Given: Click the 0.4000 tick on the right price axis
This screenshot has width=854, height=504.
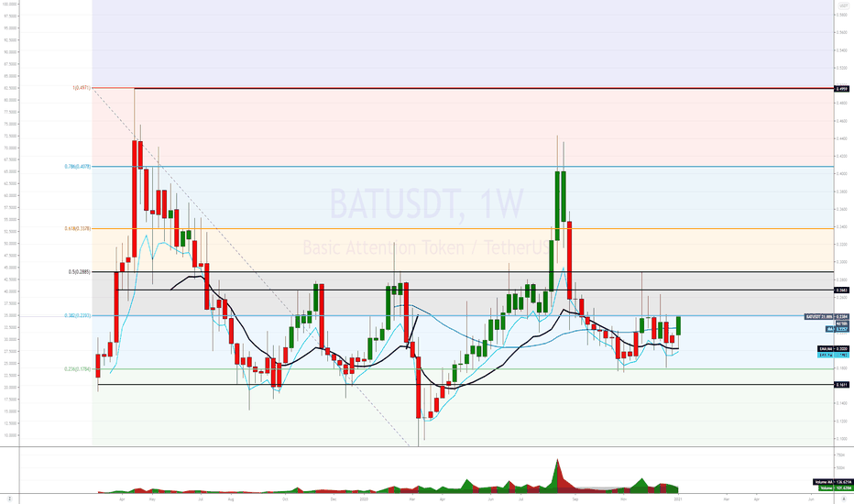Looking at the screenshot, I should (x=842, y=174).
